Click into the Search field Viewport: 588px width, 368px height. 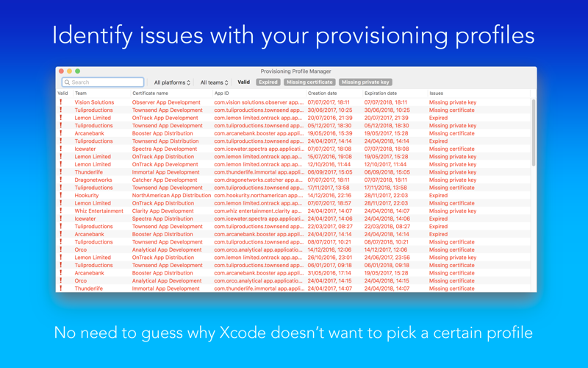(103, 82)
